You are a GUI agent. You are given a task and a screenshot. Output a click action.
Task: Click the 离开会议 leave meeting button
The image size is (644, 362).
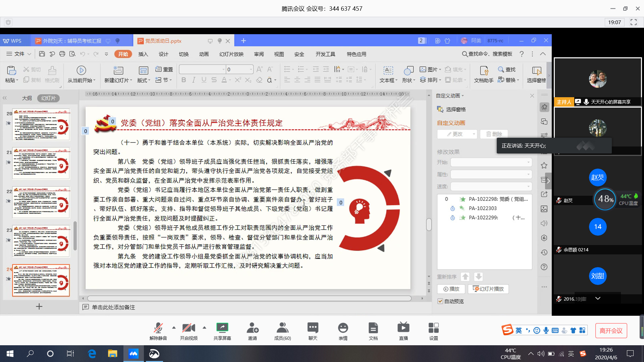tap(611, 331)
